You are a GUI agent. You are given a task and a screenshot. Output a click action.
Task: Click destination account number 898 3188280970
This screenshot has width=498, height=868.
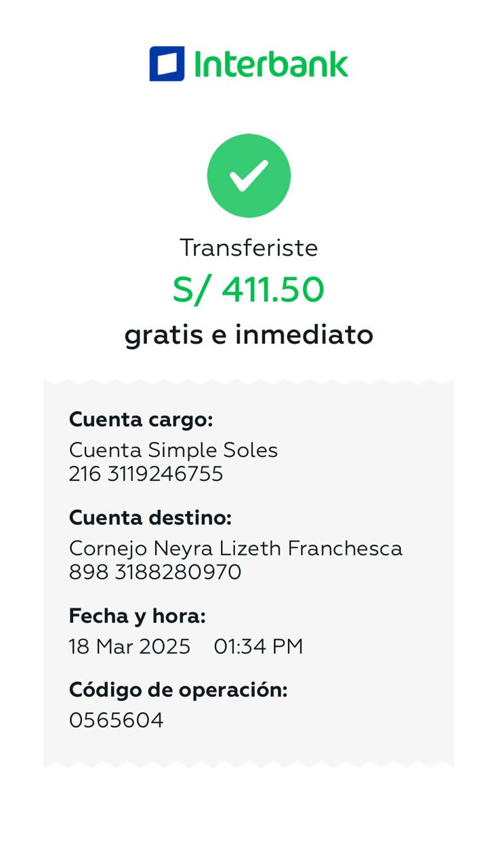(x=155, y=572)
